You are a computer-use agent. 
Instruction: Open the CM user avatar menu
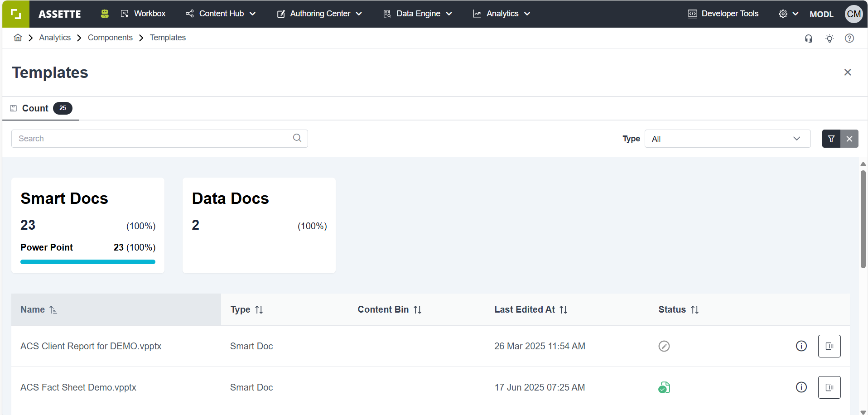pos(854,14)
